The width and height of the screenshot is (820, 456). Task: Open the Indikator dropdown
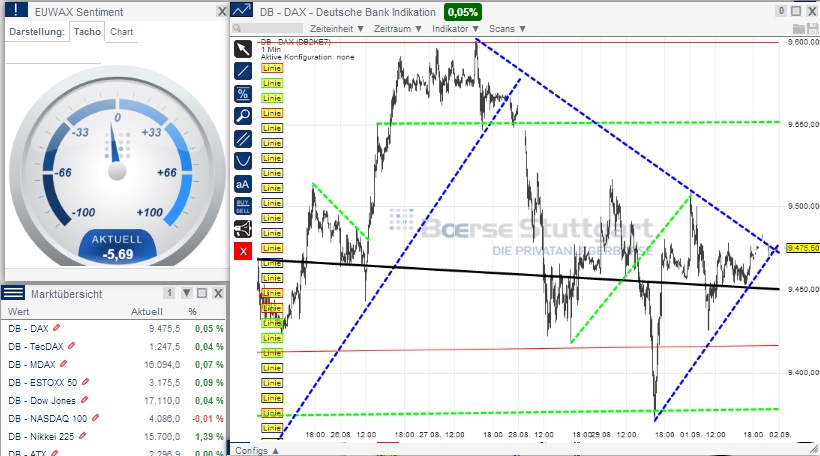(x=455, y=29)
